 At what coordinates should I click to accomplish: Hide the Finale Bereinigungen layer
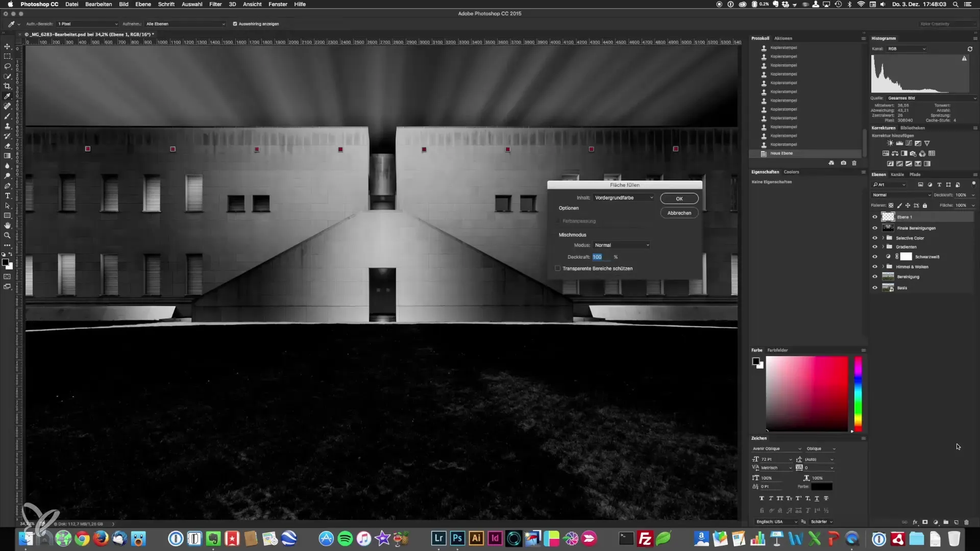[x=875, y=228]
